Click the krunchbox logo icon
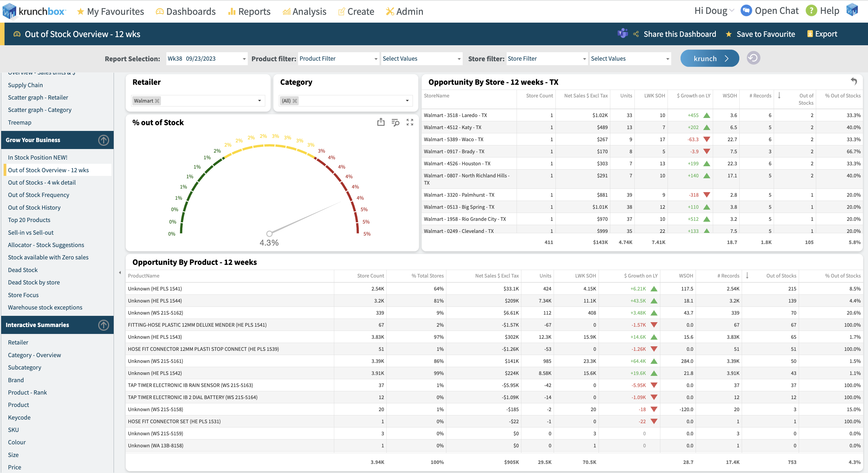Viewport: 868px width, 473px height. coord(9,11)
